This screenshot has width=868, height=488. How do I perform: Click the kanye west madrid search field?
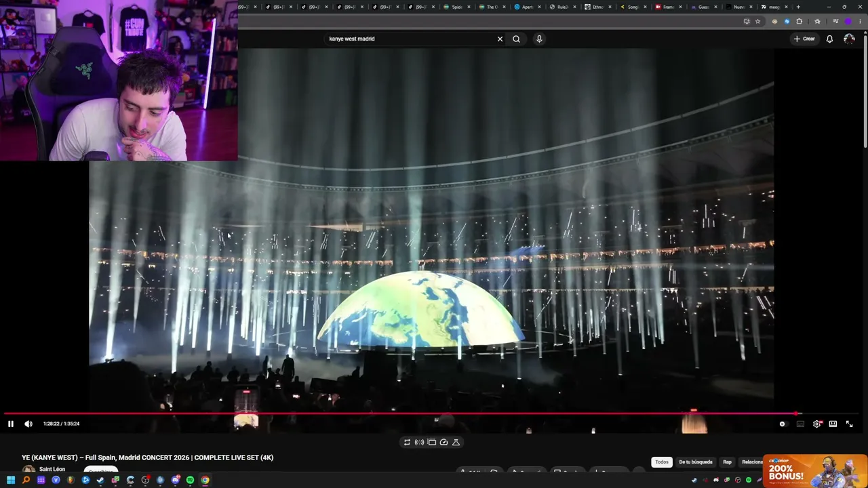410,39
